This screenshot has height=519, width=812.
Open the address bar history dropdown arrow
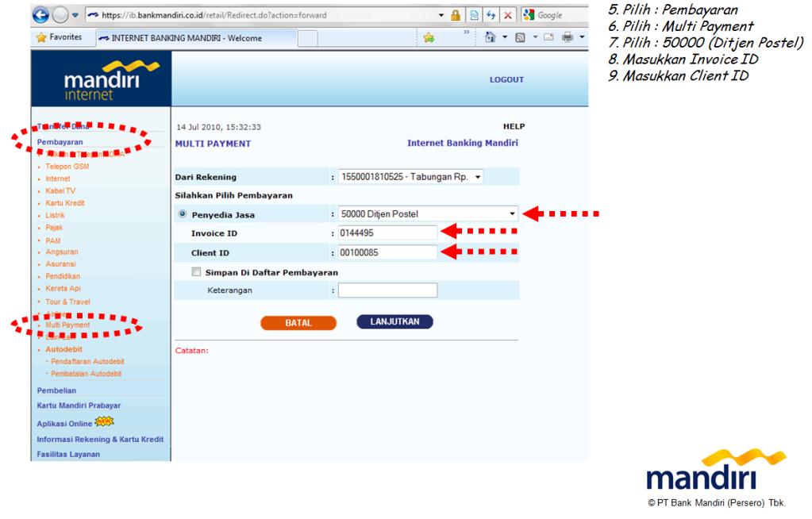point(441,15)
